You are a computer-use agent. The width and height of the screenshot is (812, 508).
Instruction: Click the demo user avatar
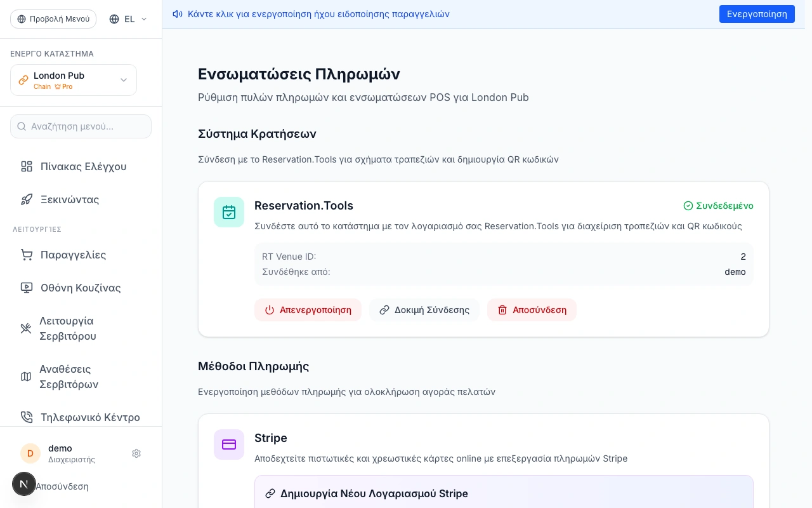pyautogui.click(x=30, y=453)
